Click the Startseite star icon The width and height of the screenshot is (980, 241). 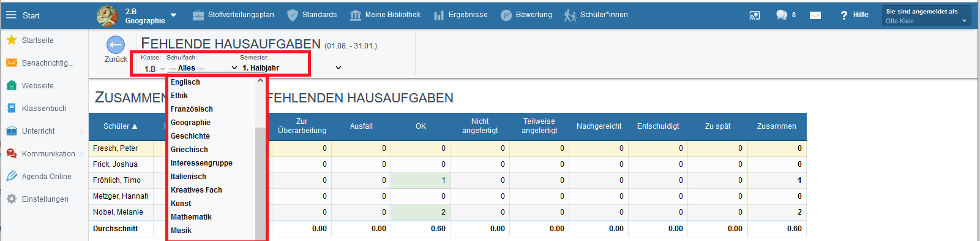(11, 40)
